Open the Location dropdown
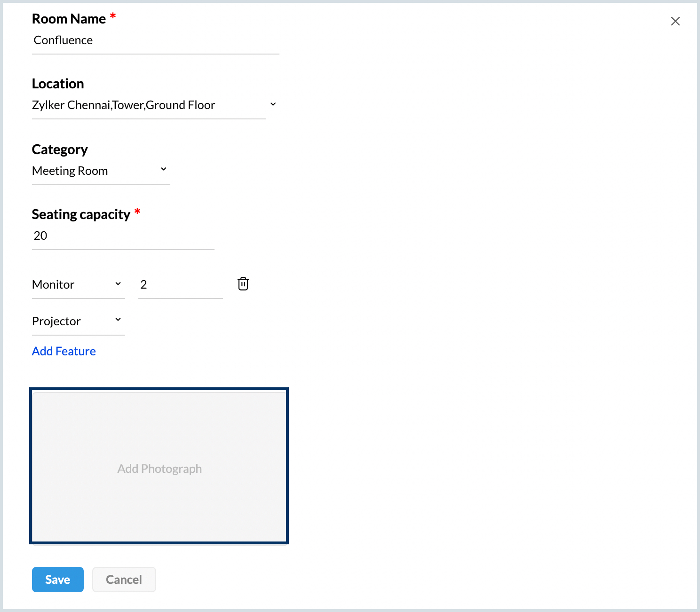700x612 pixels. 154,105
